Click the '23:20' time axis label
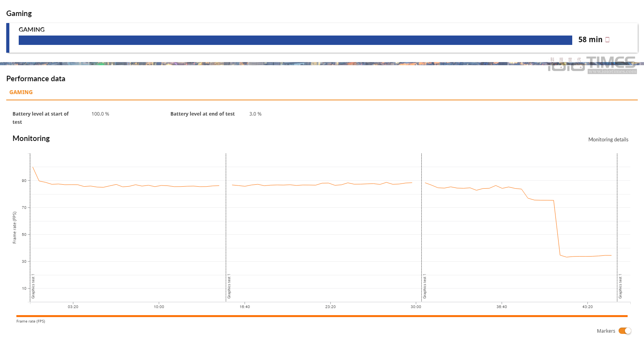Image resolution: width=644 pixels, height=353 pixels. 330,307
